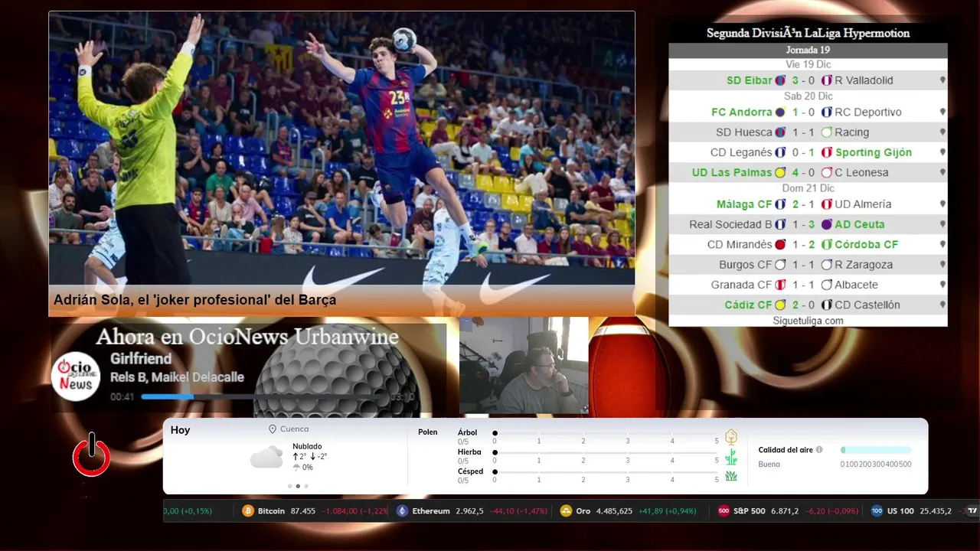Click the Hoy weather heading
The width and height of the screenshot is (980, 551).
(x=180, y=430)
